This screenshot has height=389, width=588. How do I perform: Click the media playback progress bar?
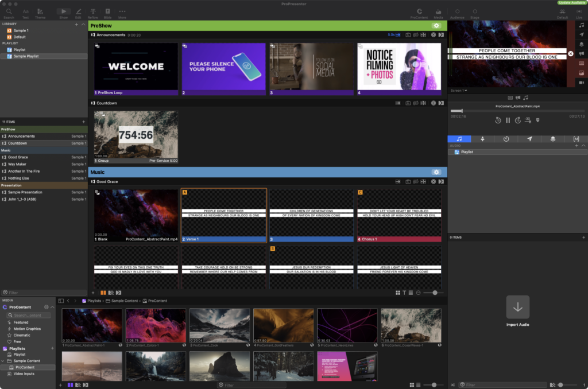pos(517,111)
